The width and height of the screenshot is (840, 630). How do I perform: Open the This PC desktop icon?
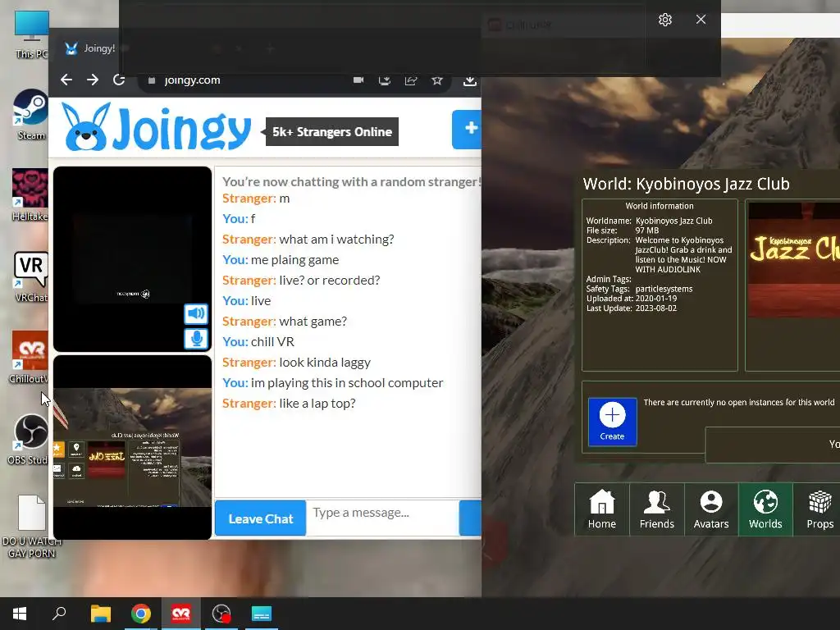coord(31,34)
